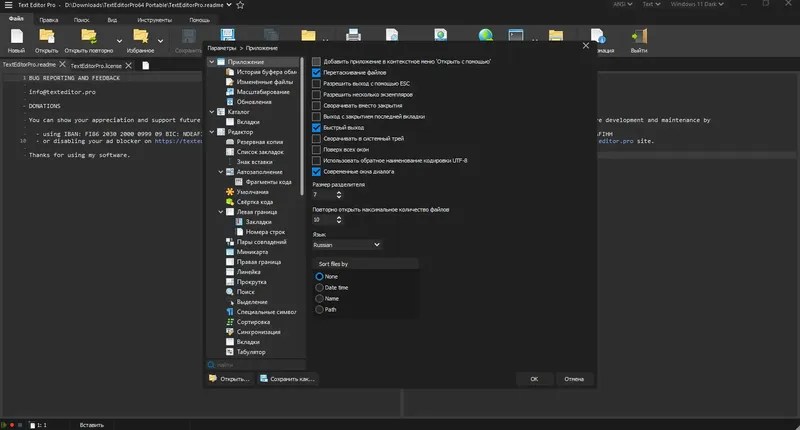Click the Открыть folder toolbar icon
Screen dimensions: 800x430
click(46, 37)
